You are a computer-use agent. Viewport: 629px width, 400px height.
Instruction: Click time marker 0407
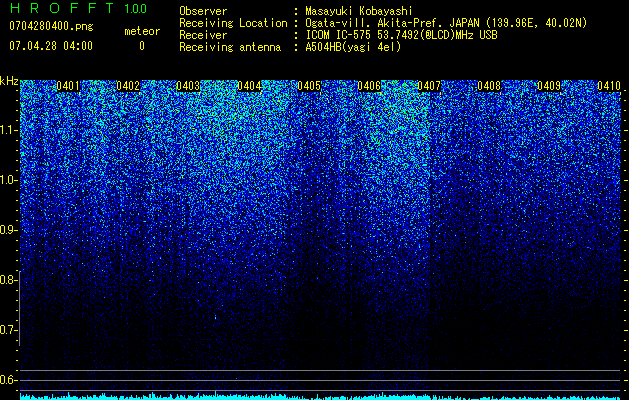point(429,86)
